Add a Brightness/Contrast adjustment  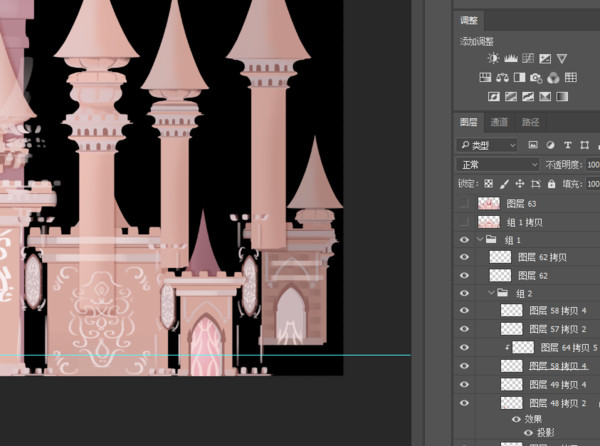pos(493,58)
